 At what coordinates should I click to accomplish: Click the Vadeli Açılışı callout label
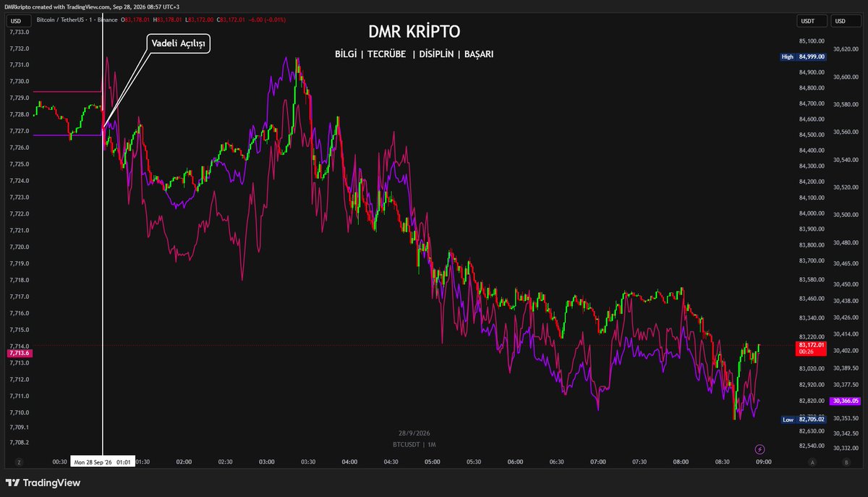pyautogui.click(x=179, y=44)
